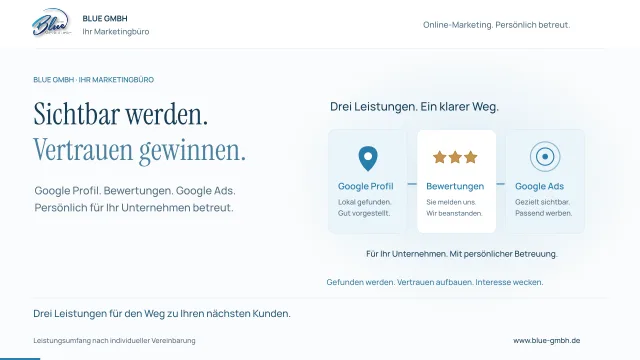Click the three gold stars icon

pyautogui.click(x=455, y=157)
